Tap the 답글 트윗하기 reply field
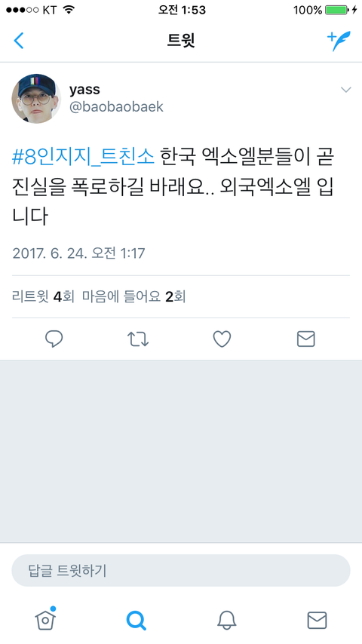Viewport: 362px width, 644px height. pyautogui.click(x=181, y=570)
